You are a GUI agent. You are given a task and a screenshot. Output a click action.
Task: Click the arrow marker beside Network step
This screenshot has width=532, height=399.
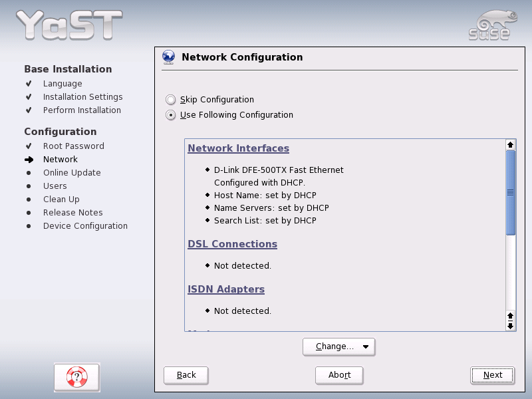point(29,160)
